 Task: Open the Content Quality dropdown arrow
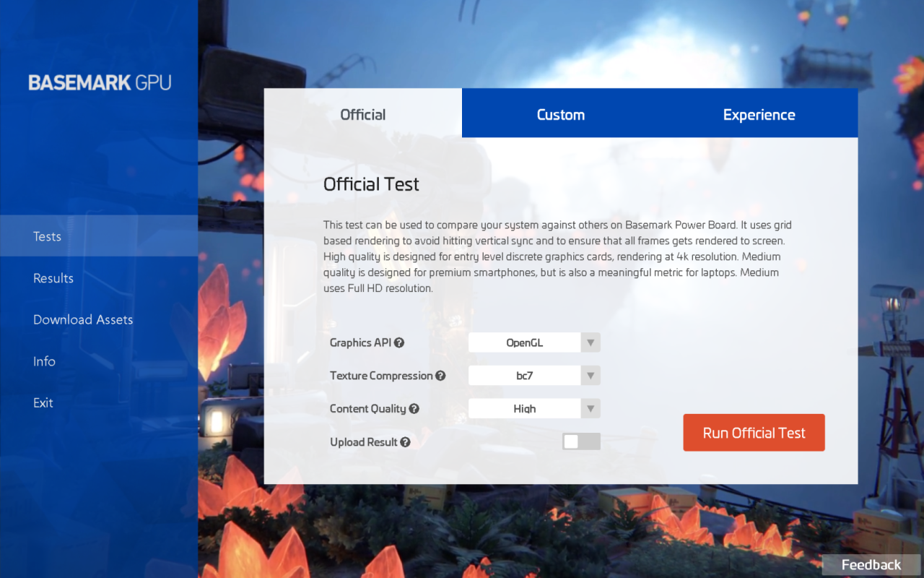pos(590,409)
